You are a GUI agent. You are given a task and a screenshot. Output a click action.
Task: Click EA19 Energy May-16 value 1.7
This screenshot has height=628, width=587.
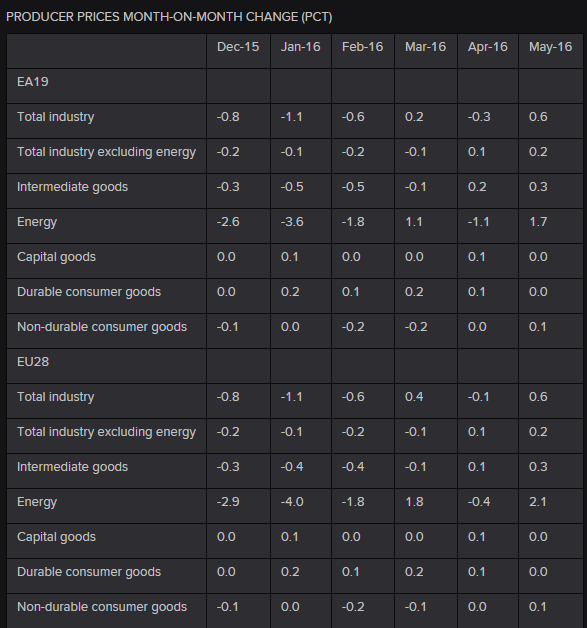coord(538,222)
